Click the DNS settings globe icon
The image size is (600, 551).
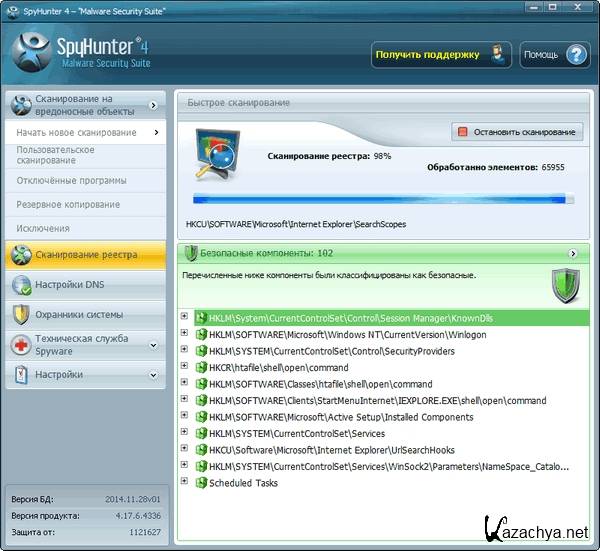(21, 285)
